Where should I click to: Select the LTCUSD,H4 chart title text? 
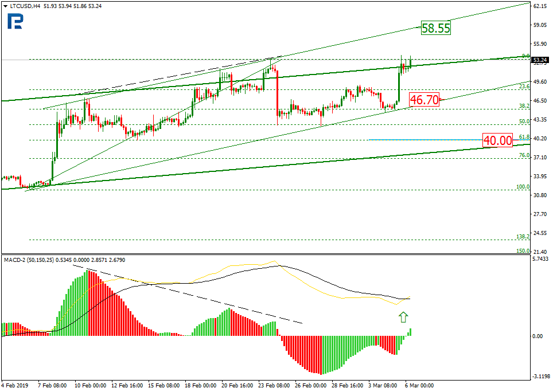(25, 6)
